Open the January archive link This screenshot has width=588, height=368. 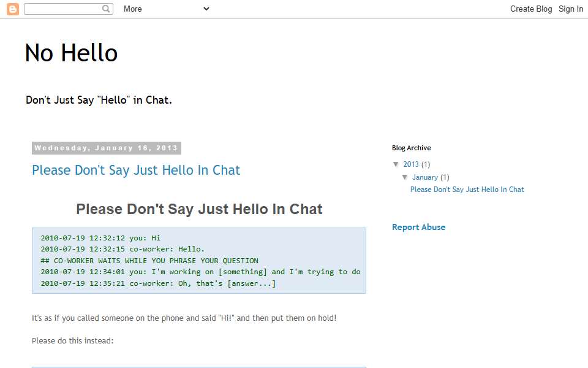click(x=425, y=177)
